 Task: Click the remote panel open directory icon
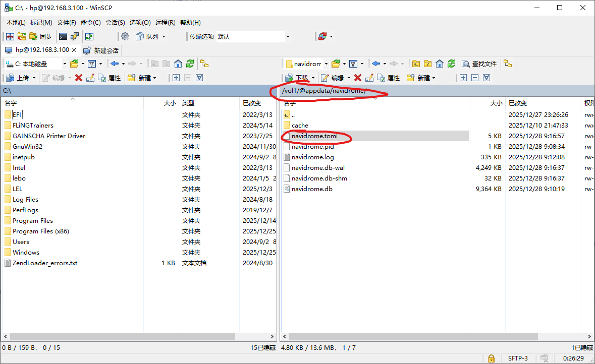336,64
